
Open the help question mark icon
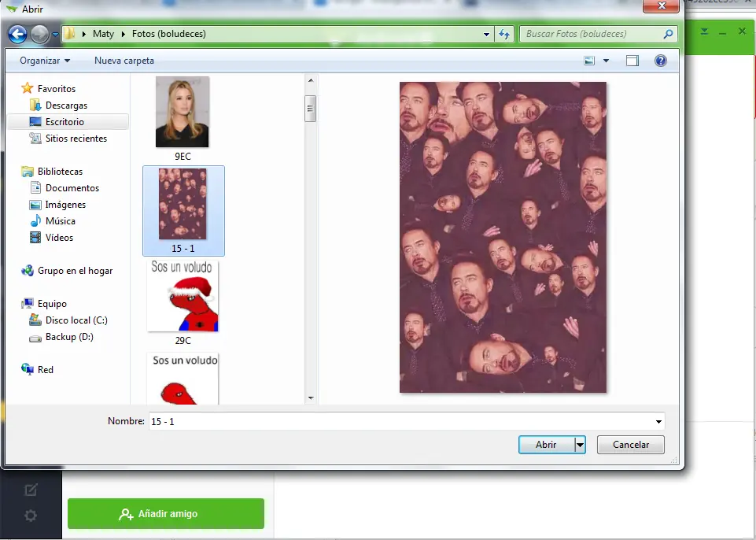click(661, 61)
